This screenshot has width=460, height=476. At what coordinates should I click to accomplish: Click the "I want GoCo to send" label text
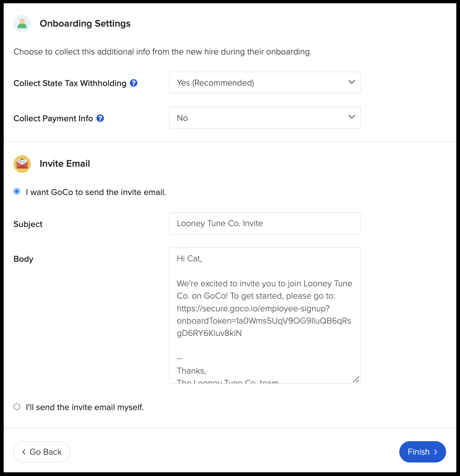96,192
